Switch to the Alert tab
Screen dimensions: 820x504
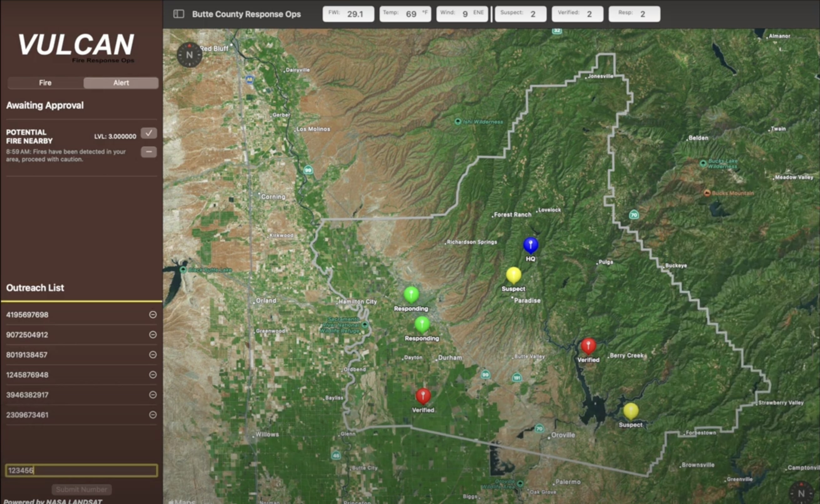point(121,83)
